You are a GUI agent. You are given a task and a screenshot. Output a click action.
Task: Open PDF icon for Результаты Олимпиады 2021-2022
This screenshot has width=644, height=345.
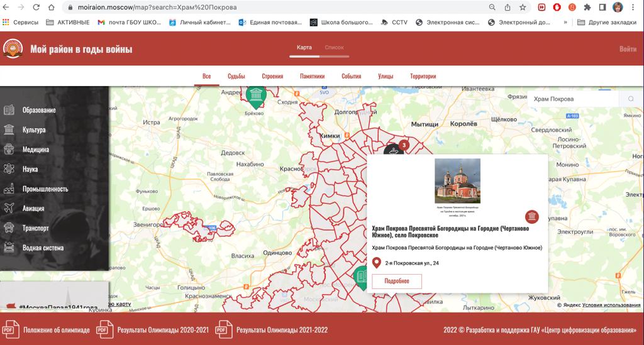224,330
